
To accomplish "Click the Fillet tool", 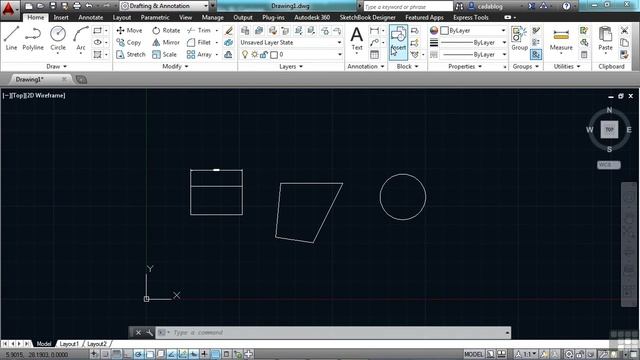I will 199,42.
